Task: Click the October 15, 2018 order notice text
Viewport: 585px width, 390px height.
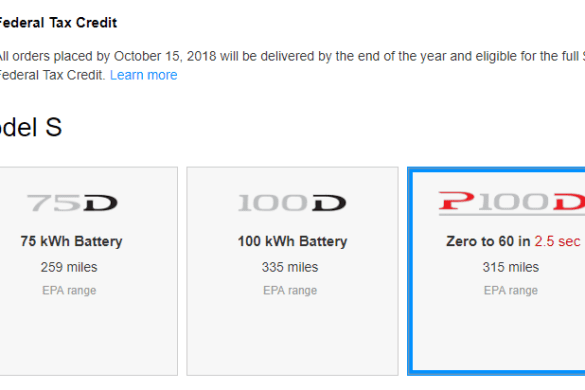Action: pyautogui.click(x=292, y=66)
